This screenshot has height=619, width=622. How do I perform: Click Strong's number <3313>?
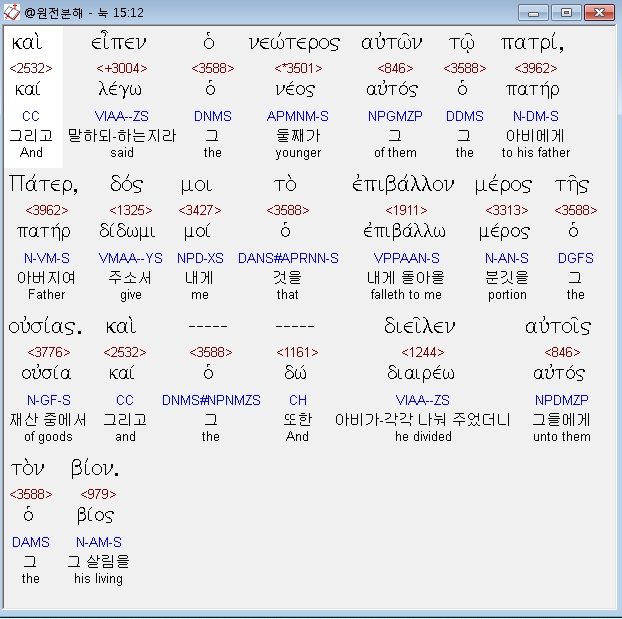pos(507,210)
